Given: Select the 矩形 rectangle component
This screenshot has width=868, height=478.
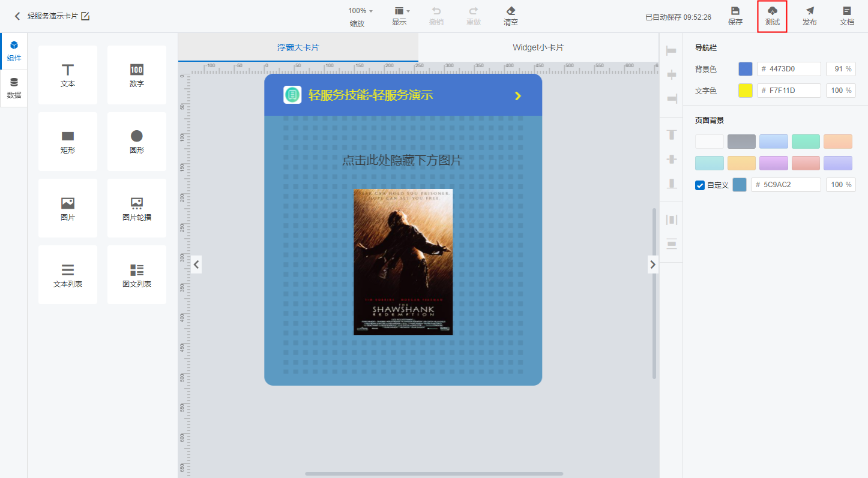Looking at the screenshot, I should coord(68,142).
